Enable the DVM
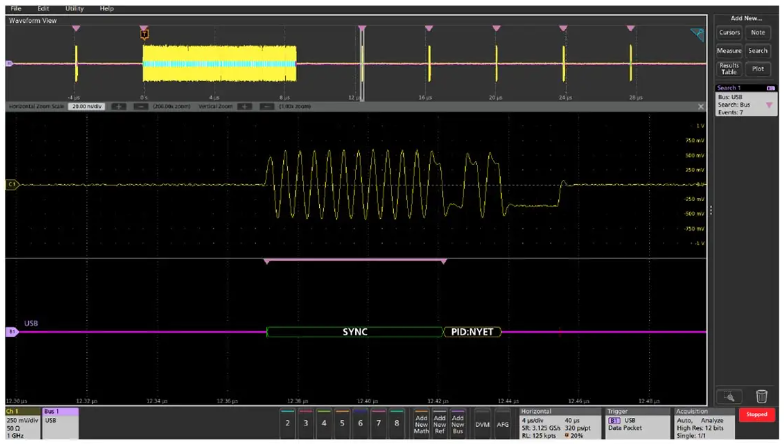This screenshot has height=444, width=784. tap(482, 424)
